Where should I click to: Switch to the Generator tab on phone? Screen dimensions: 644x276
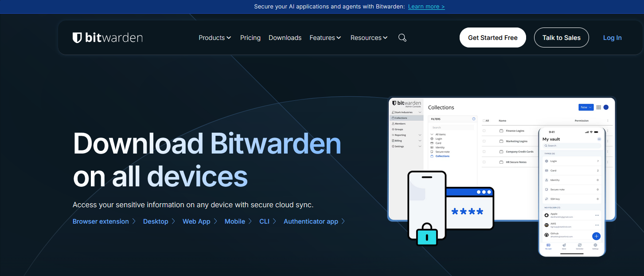pos(579,246)
